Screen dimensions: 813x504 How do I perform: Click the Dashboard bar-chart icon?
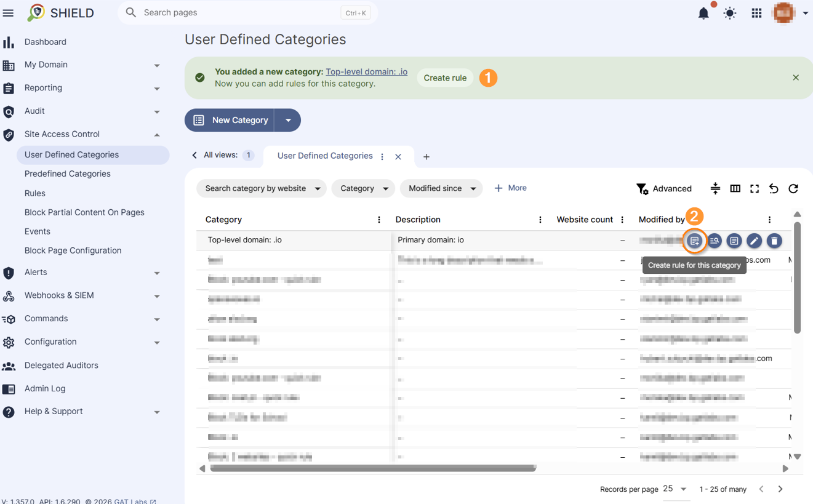[9, 42]
